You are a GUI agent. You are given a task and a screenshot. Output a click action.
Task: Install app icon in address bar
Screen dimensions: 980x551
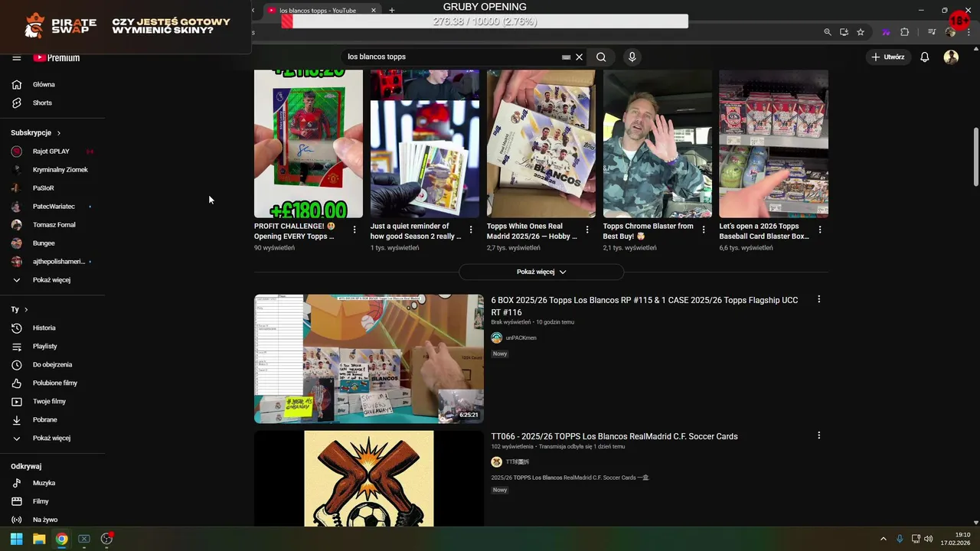click(x=844, y=32)
